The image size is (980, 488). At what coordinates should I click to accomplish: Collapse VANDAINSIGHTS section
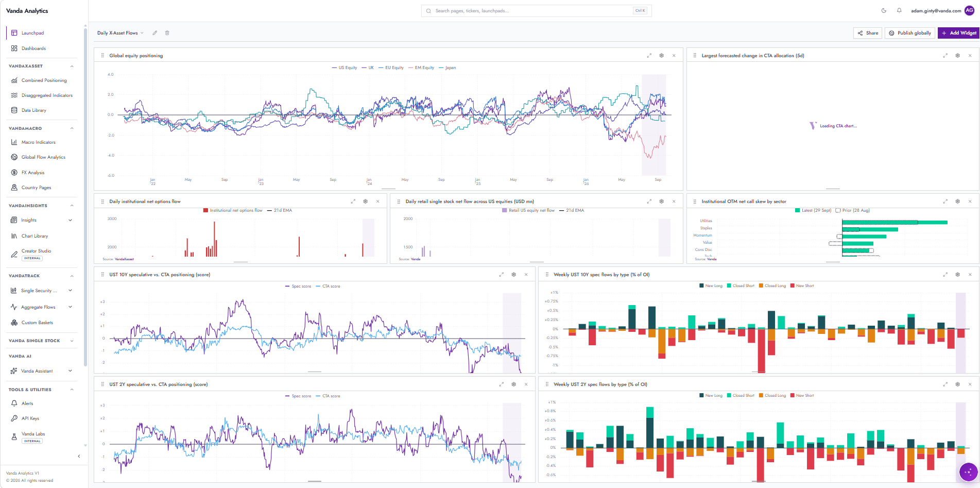72,206
